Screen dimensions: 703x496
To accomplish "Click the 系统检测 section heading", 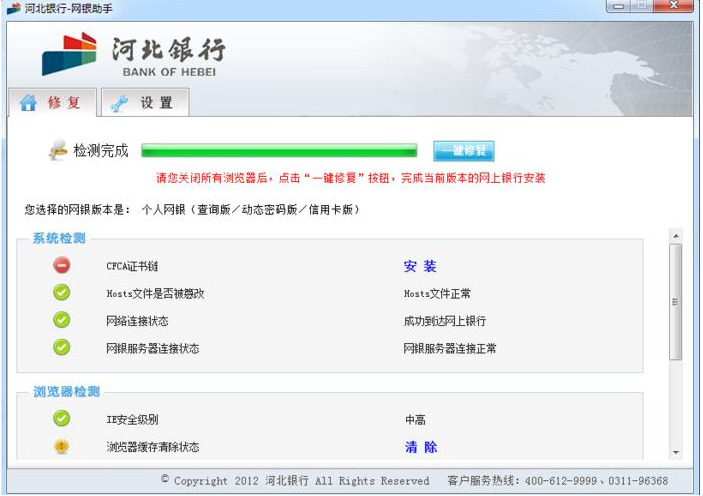I will (x=59, y=238).
